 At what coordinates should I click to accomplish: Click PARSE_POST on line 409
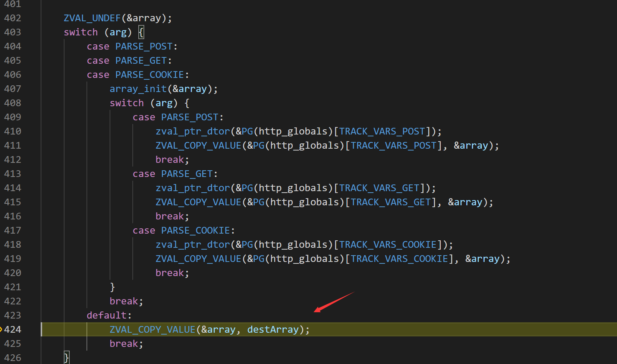(190, 117)
